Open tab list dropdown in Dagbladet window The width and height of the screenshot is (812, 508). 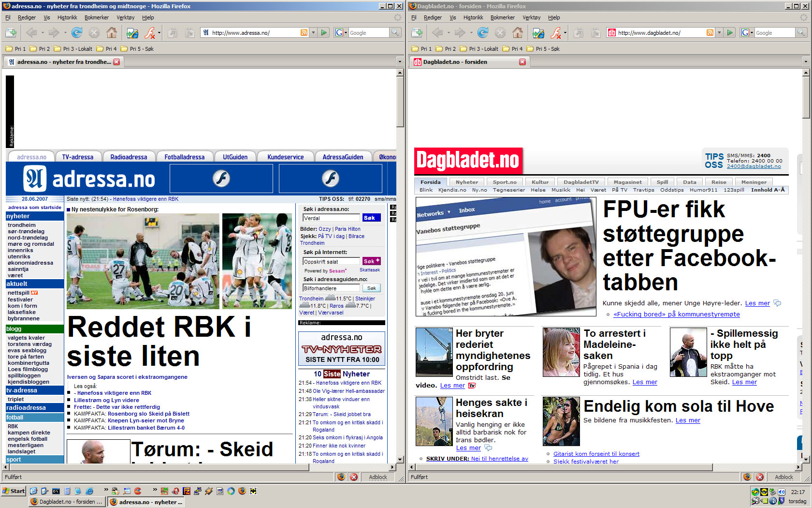[805, 62]
